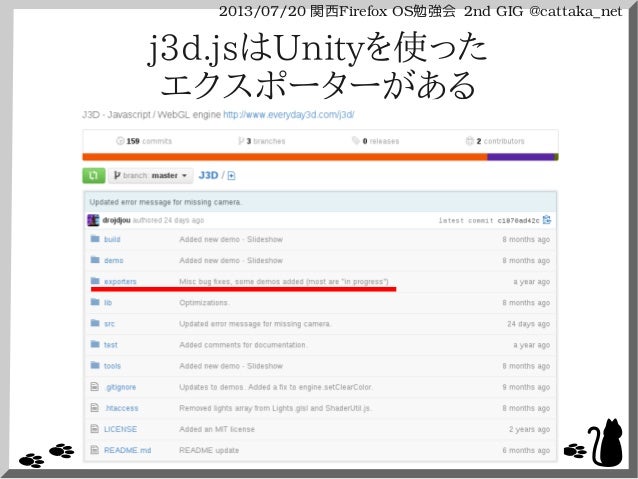Image resolution: width=638 pixels, height=479 pixels.
Task: Click '24 days ago' on the src row
Action: pos(529,324)
